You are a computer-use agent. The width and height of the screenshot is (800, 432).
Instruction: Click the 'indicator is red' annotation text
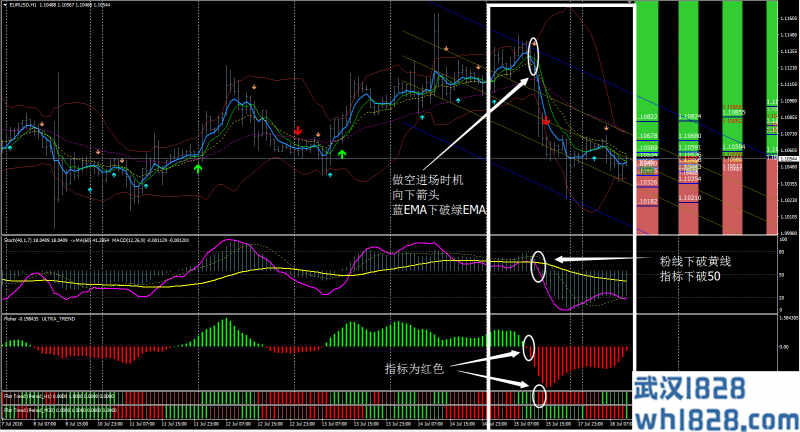click(414, 369)
